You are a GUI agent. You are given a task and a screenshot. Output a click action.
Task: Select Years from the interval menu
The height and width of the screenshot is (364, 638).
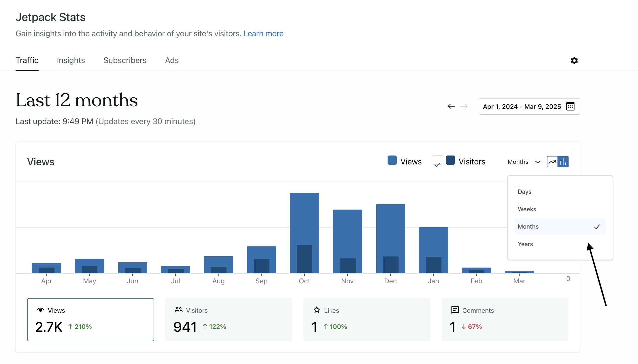525,244
